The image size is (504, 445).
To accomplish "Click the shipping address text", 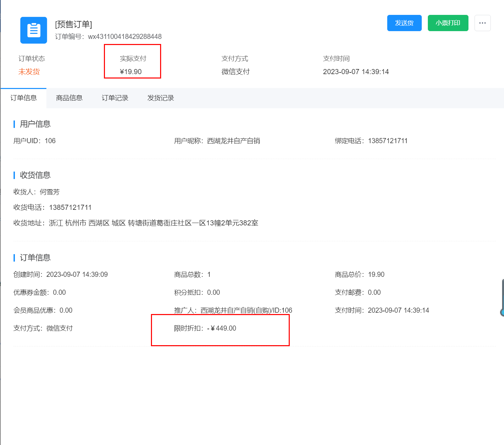I will point(153,223).
